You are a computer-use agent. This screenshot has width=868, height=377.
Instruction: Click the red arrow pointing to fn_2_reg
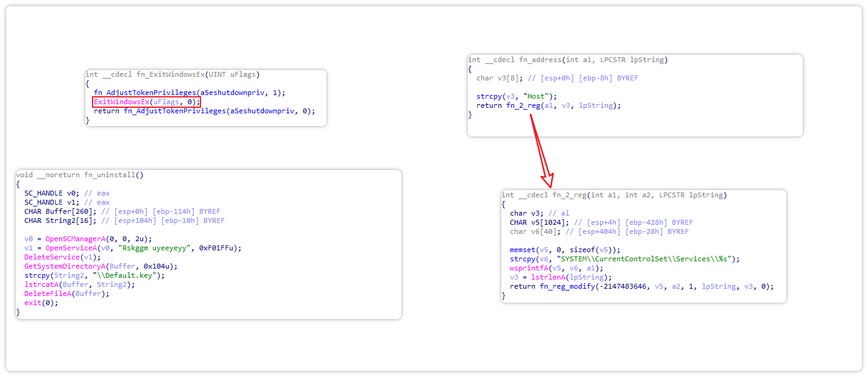541,150
